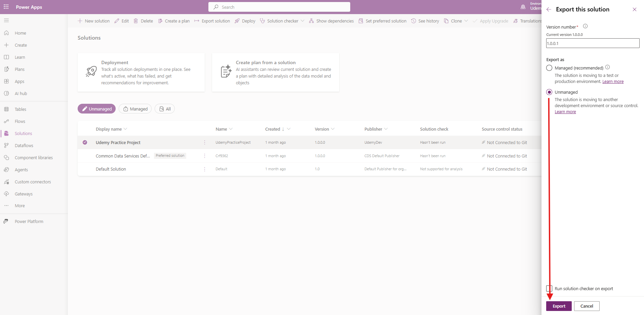Open more options for Udemy Practice Project
This screenshot has width=644, height=315.
tap(204, 142)
